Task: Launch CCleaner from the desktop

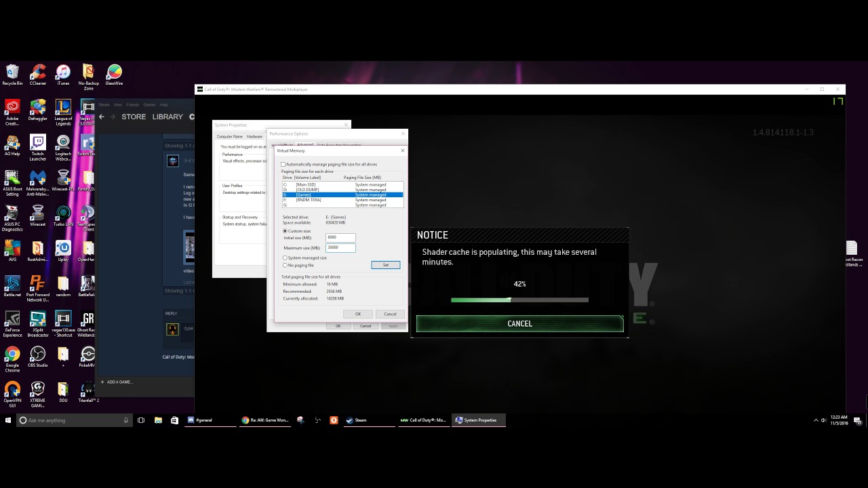Action: [38, 75]
